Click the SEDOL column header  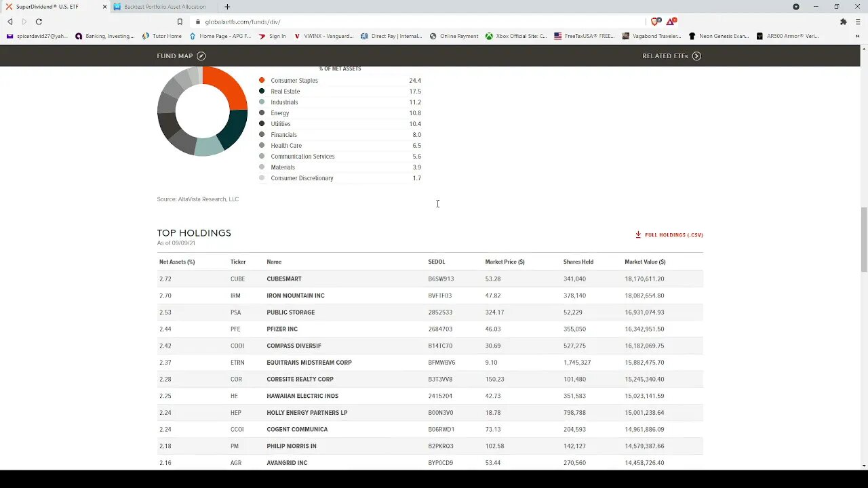pos(437,262)
